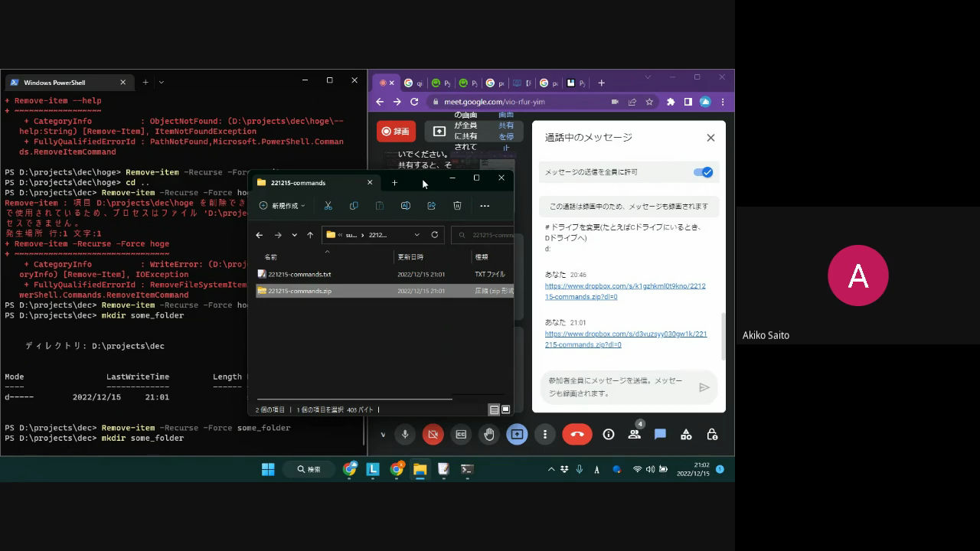This screenshot has width=980, height=551.
Task: Click the Raise hand icon in Meet
Action: (x=488, y=435)
